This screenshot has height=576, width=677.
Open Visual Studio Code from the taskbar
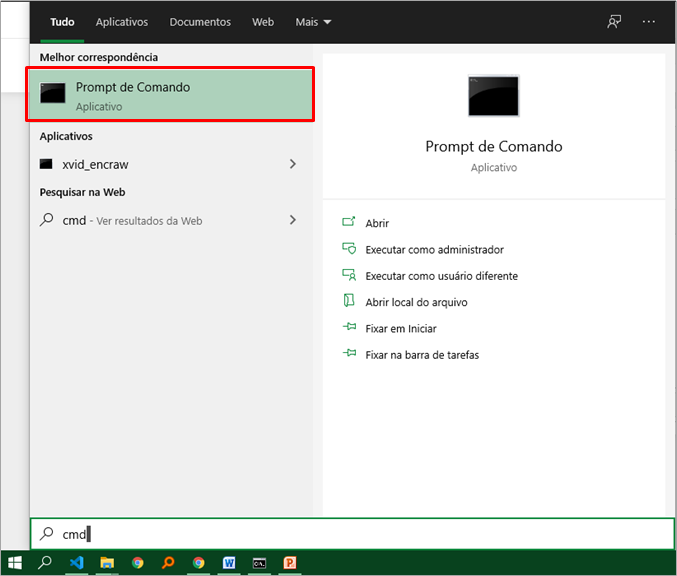click(76, 563)
